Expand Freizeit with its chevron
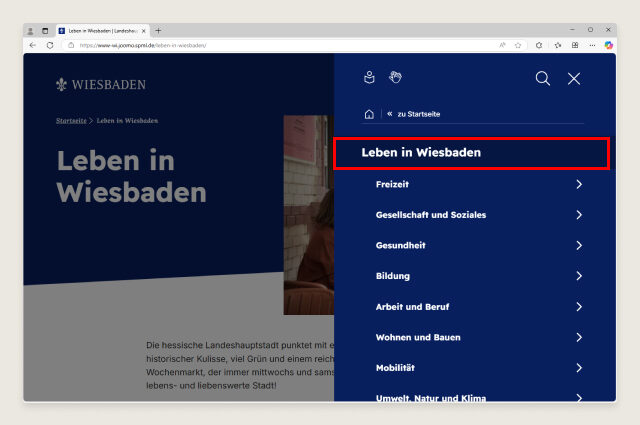The height and width of the screenshot is (425, 640). 579,184
